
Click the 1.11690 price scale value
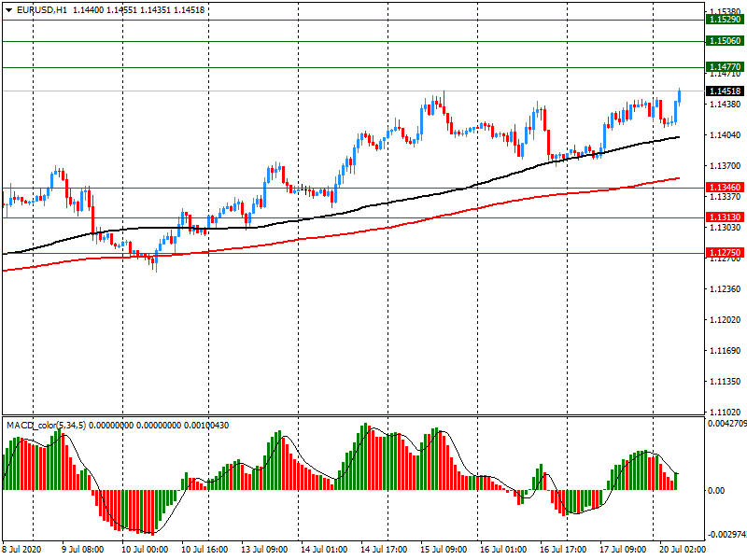click(726, 351)
